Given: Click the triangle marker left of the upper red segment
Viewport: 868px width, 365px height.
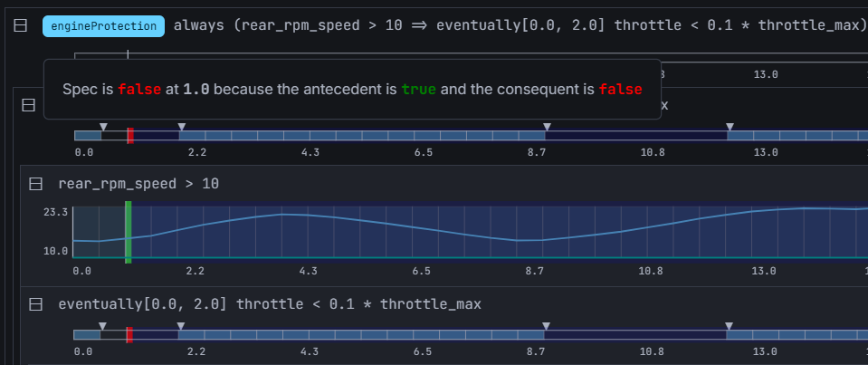Looking at the screenshot, I should click(103, 127).
